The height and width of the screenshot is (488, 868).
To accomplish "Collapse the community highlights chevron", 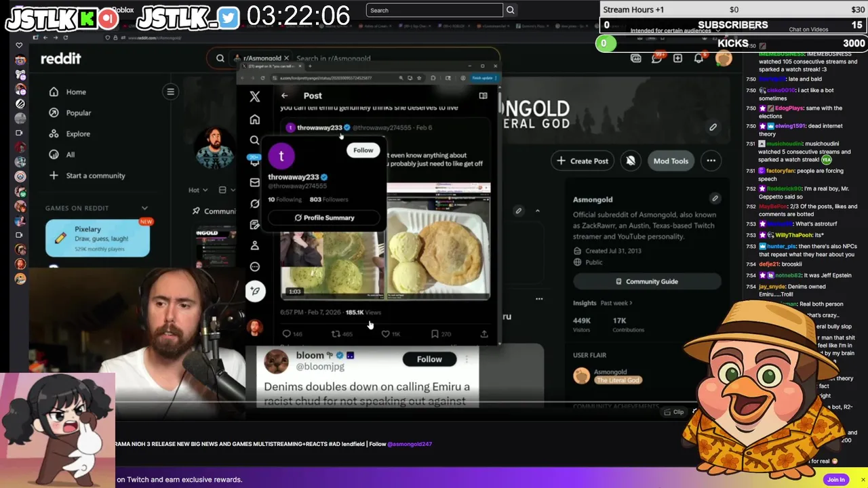I will [x=538, y=211].
